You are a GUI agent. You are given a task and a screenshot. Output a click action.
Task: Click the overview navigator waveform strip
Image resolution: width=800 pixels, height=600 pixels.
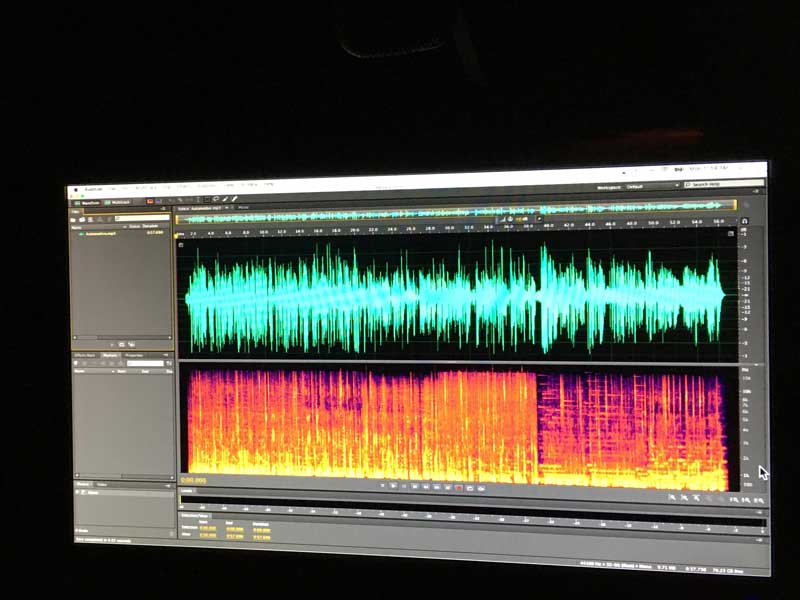coord(456,213)
